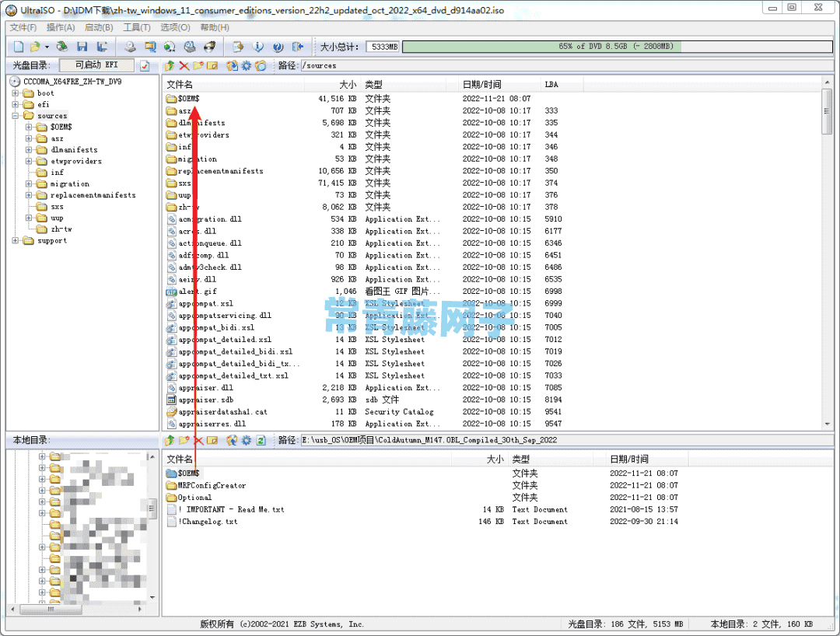Expand the support folder node
Screen dimensions: 840x636
[16, 240]
